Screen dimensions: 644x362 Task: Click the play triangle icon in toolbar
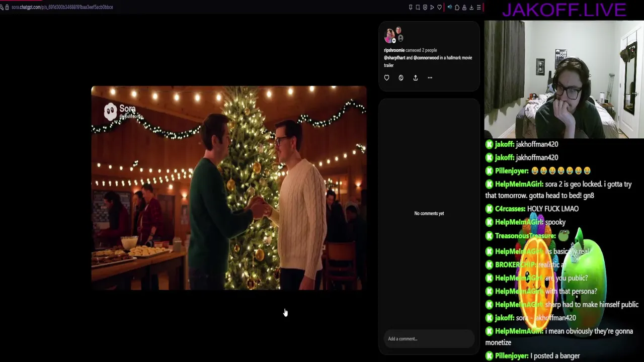tap(432, 7)
